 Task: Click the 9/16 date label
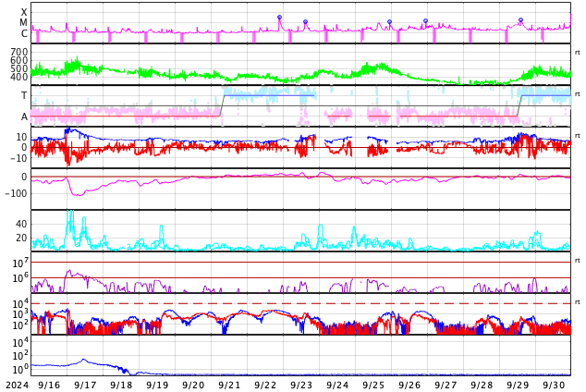(x=49, y=385)
